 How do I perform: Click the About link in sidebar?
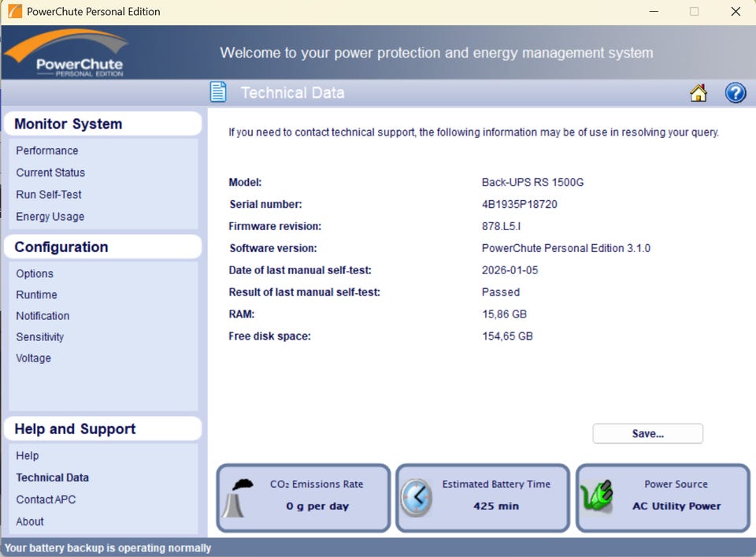click(30, 522)
